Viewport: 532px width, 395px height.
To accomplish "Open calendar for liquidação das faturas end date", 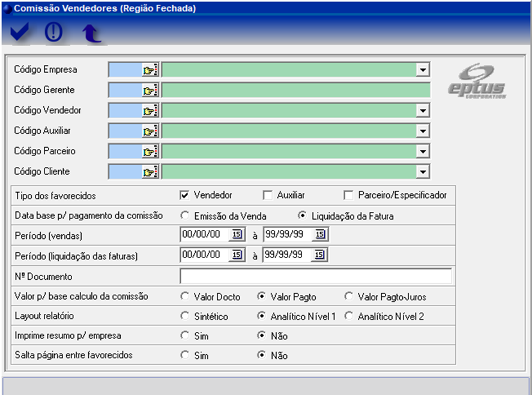I will pyautogui.click(x=320, y=255).
